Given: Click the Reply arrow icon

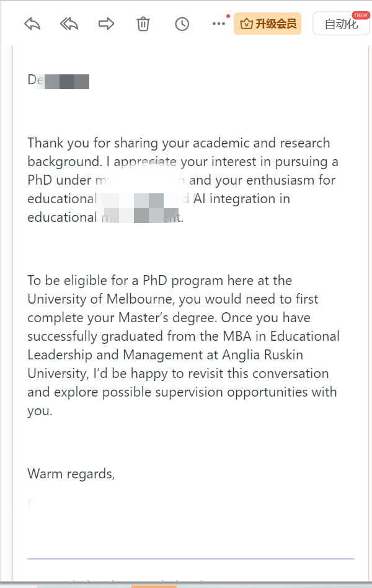Looking at the screenshot, I should click(x=32, y=24).
